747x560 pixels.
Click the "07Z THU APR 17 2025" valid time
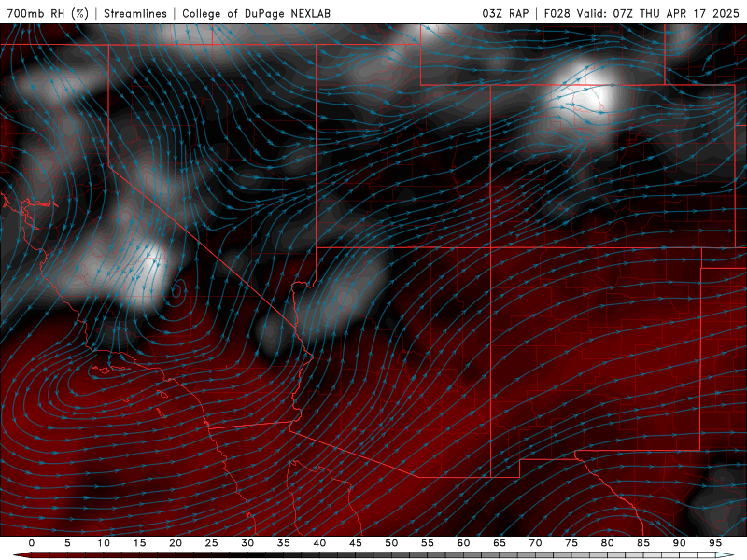676,13
